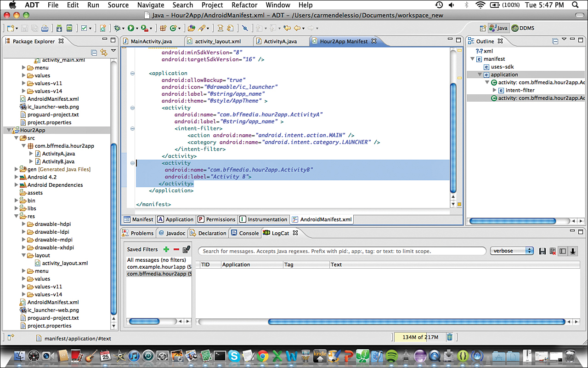Click the heap garbage collector trash icon
Image resolution: width=588 pixels, height=368 pixels.
coord(450,337)
